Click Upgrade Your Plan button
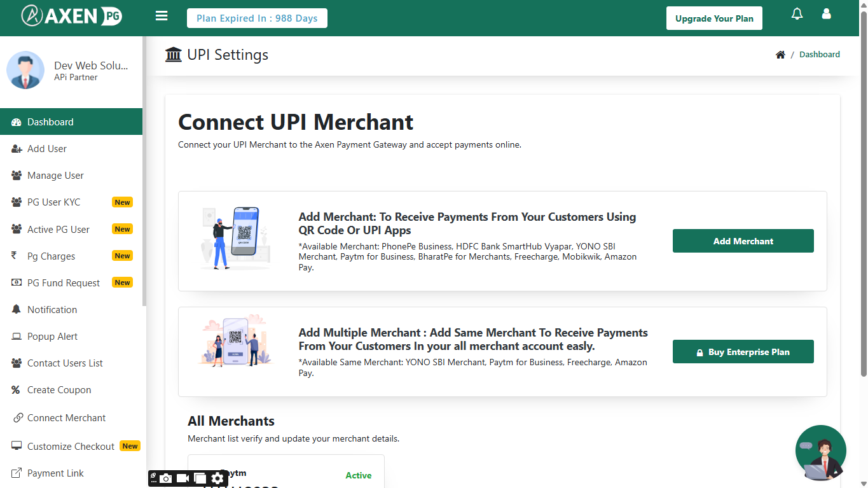The height and width of the screenshot is (488, 868). point(714,18)
